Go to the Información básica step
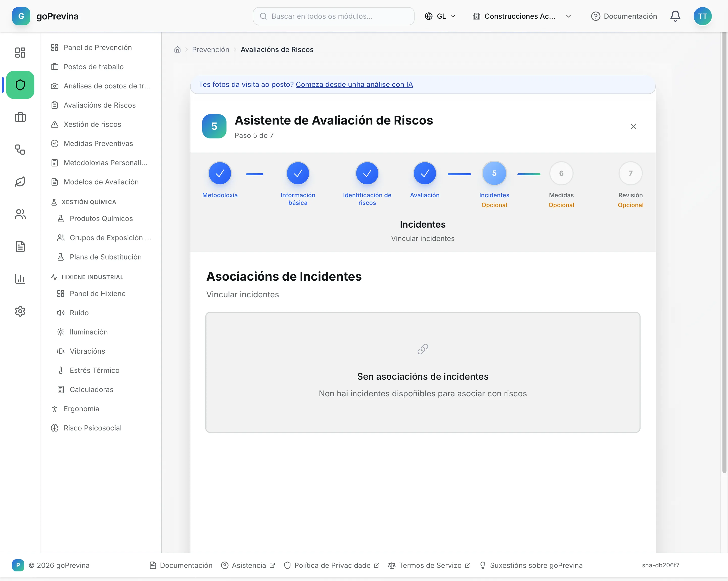 pyautogui.click(x=298, y=174)
